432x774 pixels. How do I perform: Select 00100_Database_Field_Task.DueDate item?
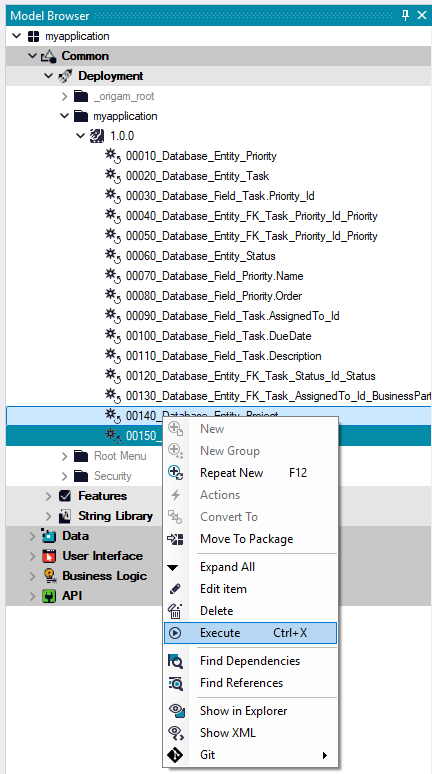click(219, 336)
